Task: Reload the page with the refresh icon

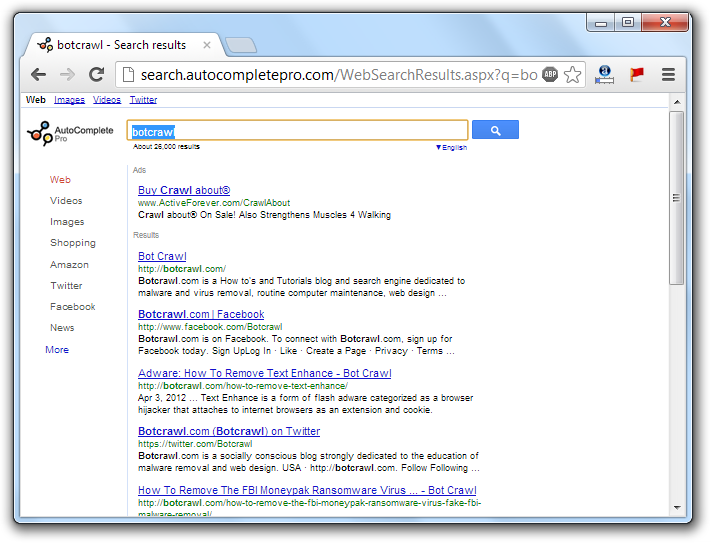Action: coord(96,74)
